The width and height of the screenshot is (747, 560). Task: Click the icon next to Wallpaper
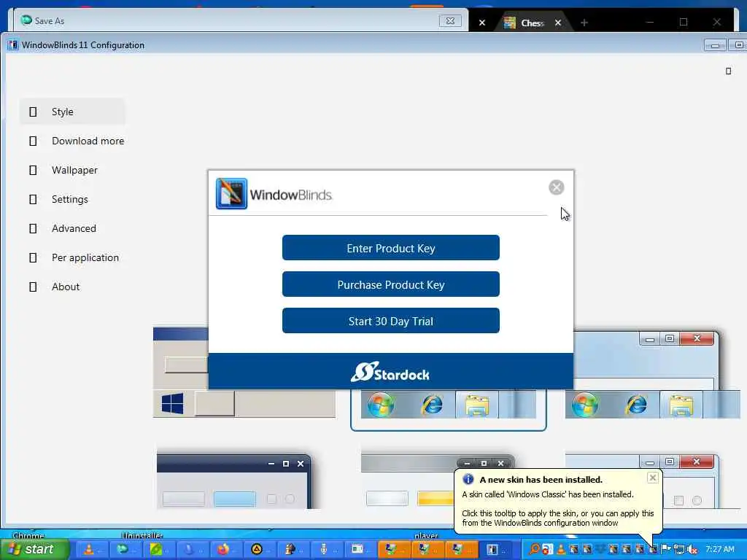33,170
